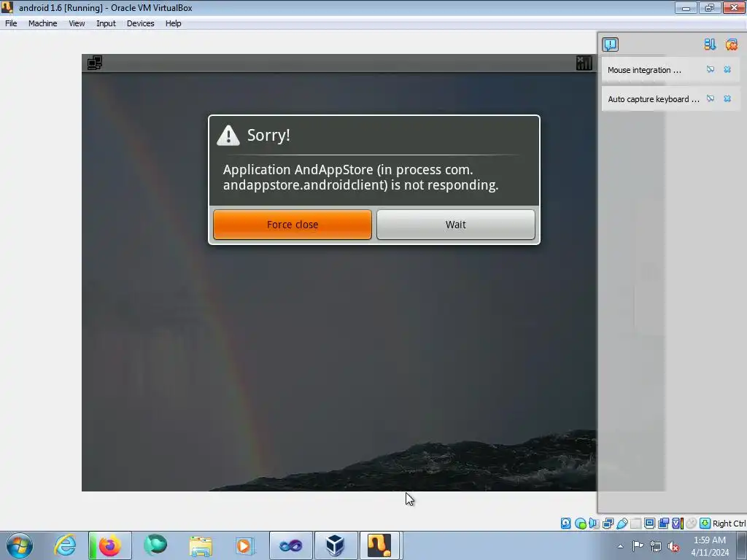Click the Android battery indicator icon
747x560 pixels.
click(x=584, y=63)
